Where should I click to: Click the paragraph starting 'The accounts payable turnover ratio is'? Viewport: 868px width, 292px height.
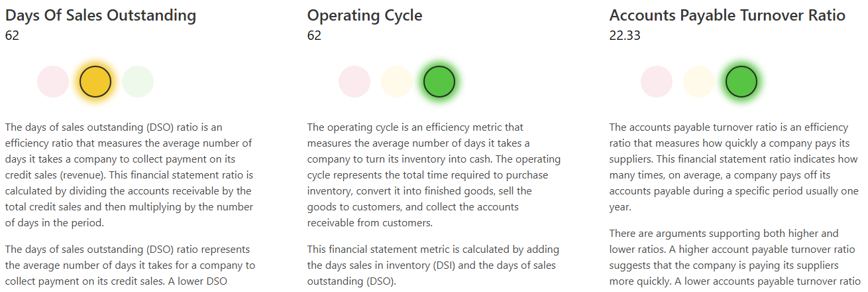pos(733,167)
